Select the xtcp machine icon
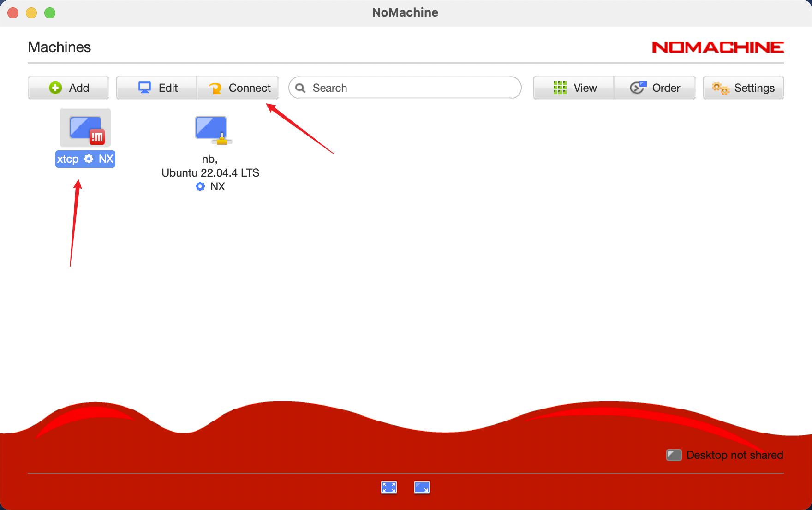812x510 pixels. 85,128
